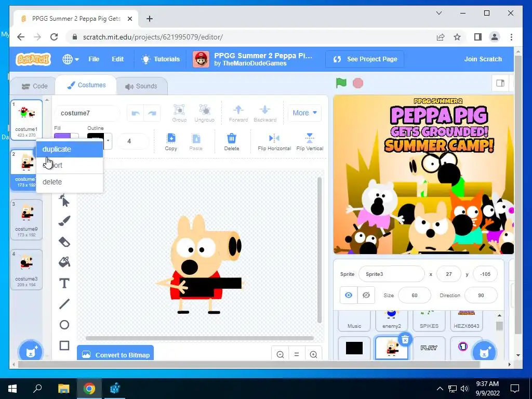Select the PLAY sprite in sprite list
Image resolution: width=532 pixels, height=399 pixels.
pos(429,348)
